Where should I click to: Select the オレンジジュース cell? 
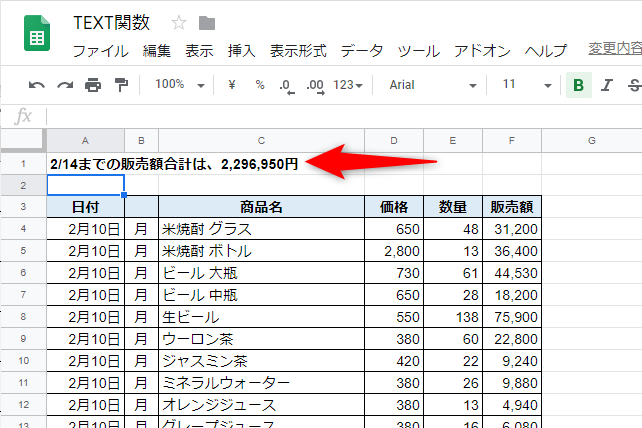click(x=261, y=405)
